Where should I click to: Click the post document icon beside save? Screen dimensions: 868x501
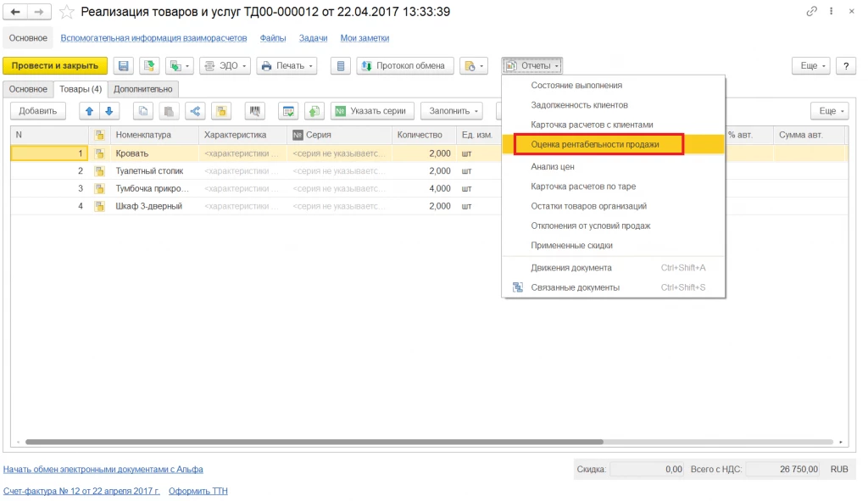(x=149, y=66)
